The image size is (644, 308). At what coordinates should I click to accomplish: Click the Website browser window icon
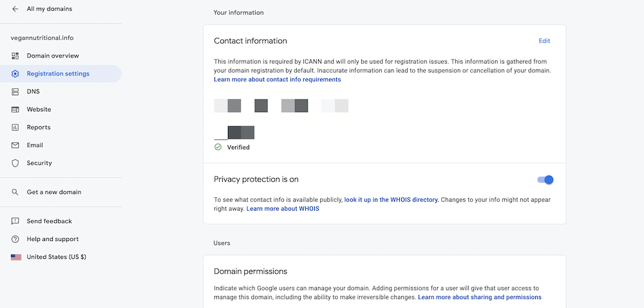[x=15, y=110]
